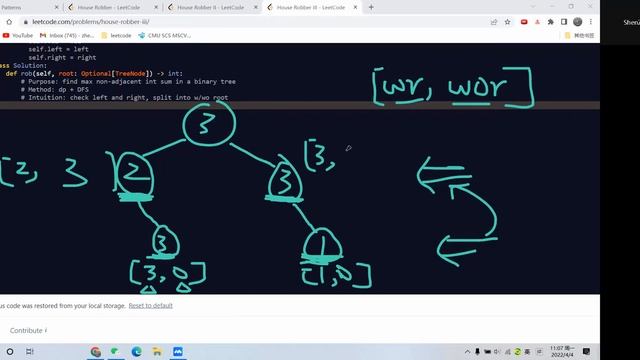Open Chrome from the taskbar
This screenshot has height=360, width=640.
[96, 351]
